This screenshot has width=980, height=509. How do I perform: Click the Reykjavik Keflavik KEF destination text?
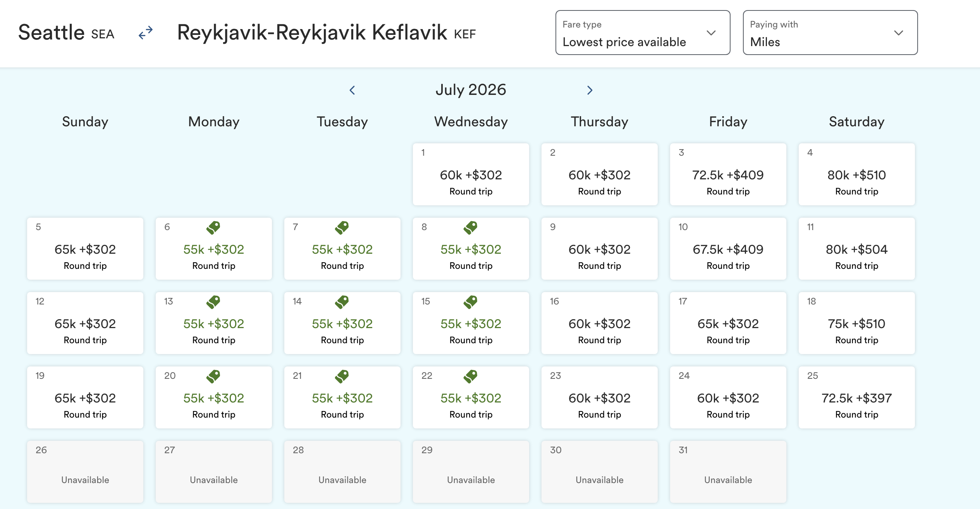pyautogui.click(x=327, y=33)
